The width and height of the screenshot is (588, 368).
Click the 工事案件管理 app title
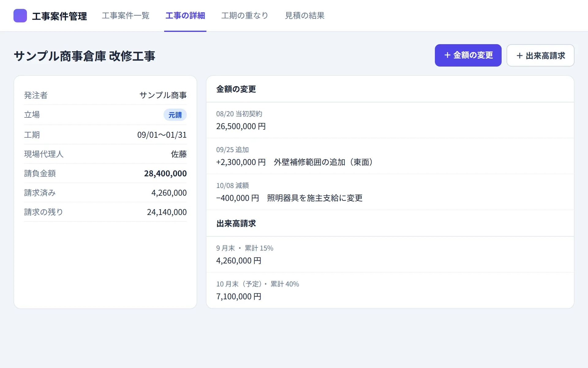(59, 16)
